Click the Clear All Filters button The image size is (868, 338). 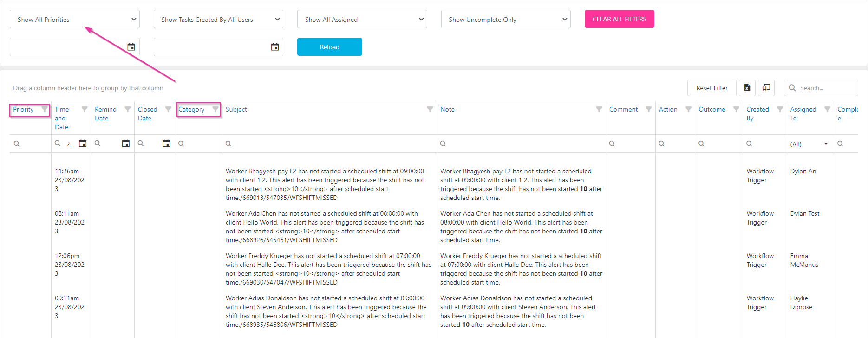619,19
